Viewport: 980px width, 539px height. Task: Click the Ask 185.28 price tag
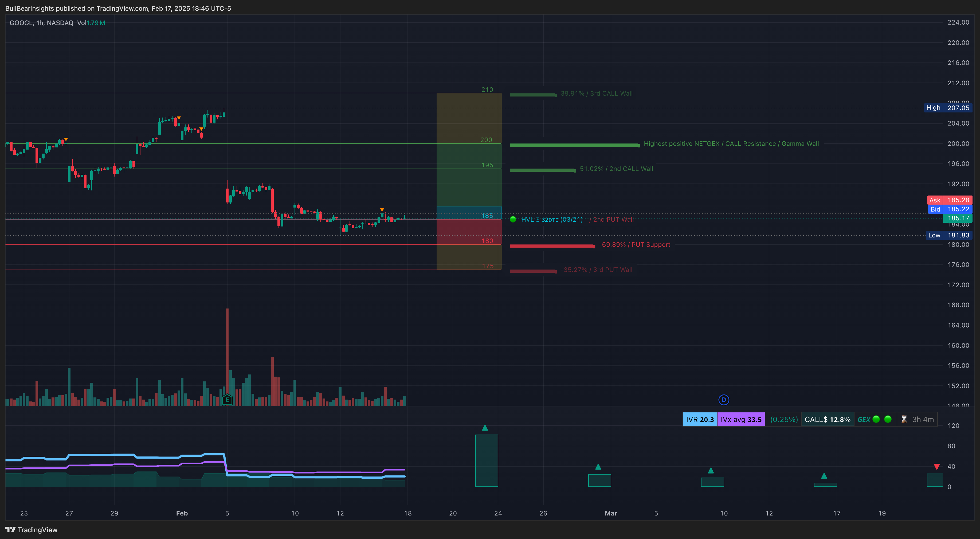950,200
